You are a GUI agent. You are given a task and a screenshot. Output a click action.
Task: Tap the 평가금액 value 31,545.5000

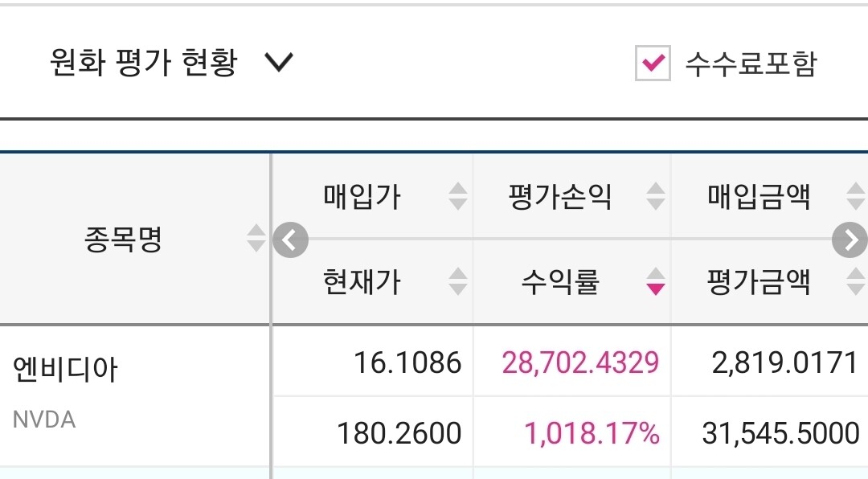point(780,434)
